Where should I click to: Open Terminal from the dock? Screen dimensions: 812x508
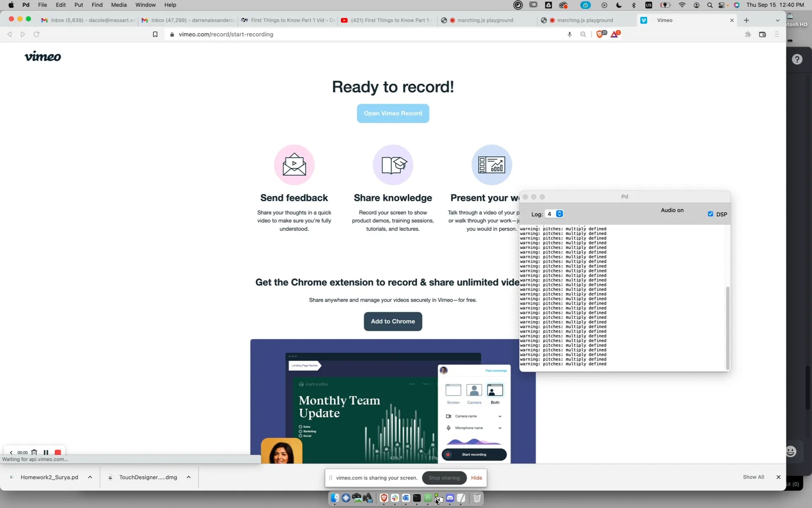[417, 498]
